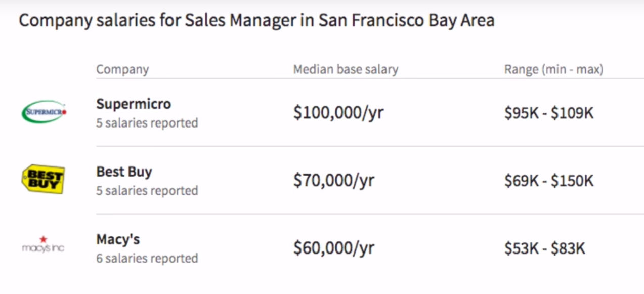The width and height of the screenshot is (644, 294).
Task: Click the $95K - $109K salary range
Action: click(548, 113)
